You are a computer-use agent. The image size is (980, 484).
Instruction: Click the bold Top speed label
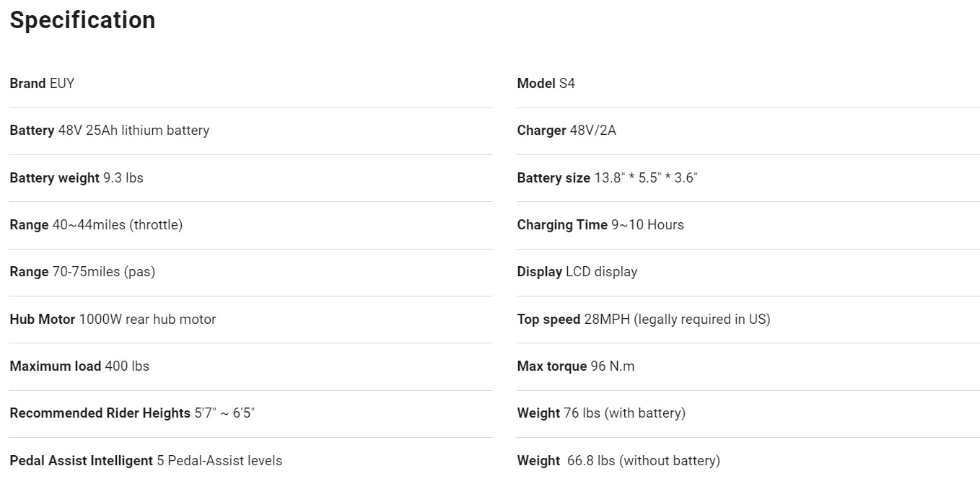pos(548,319)
